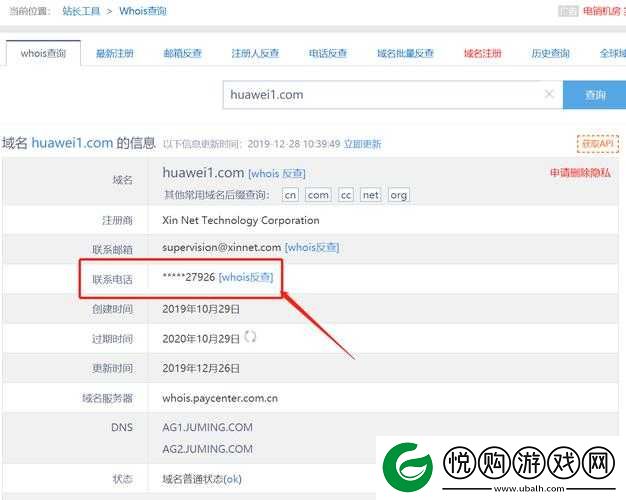Image resolution: width=626 pixels, height=500 pixels.
Task: Open the red 域名注册 tab
Action: click(482, 53)
